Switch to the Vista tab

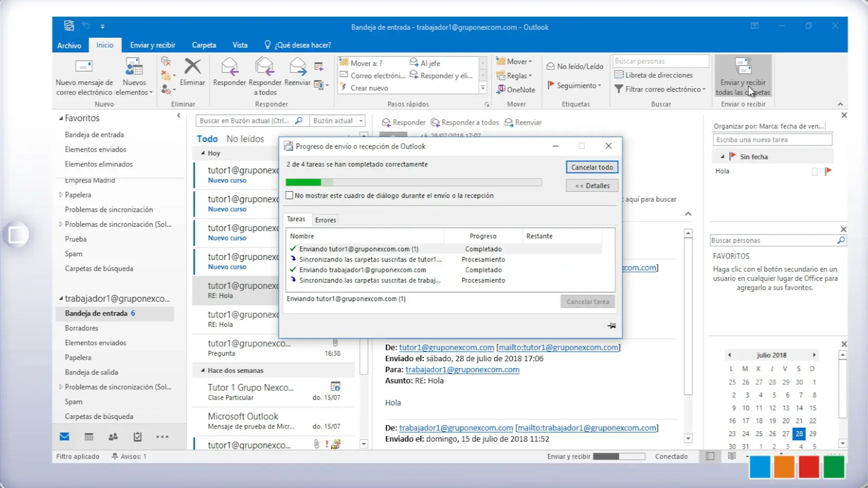click(x=240, y=45)
